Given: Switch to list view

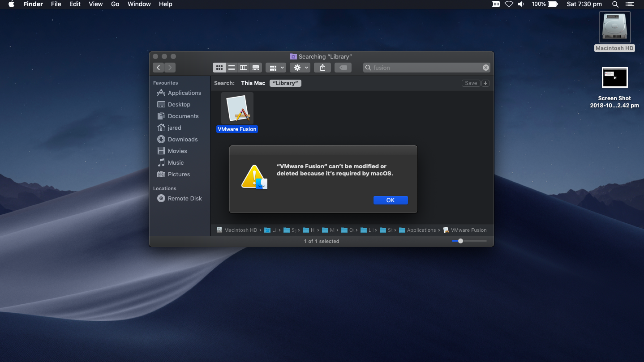Looking at the screenshot, I should [232, 68].
